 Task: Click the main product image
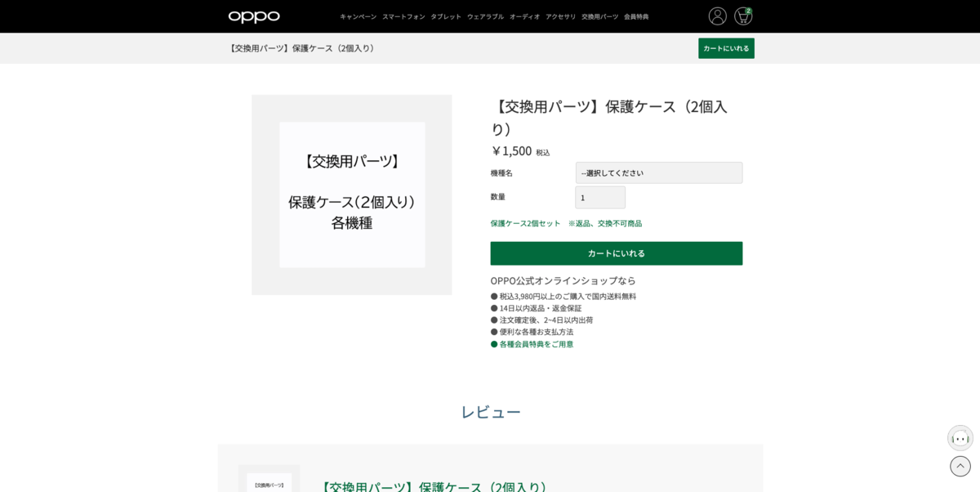[x=351, y=195]
